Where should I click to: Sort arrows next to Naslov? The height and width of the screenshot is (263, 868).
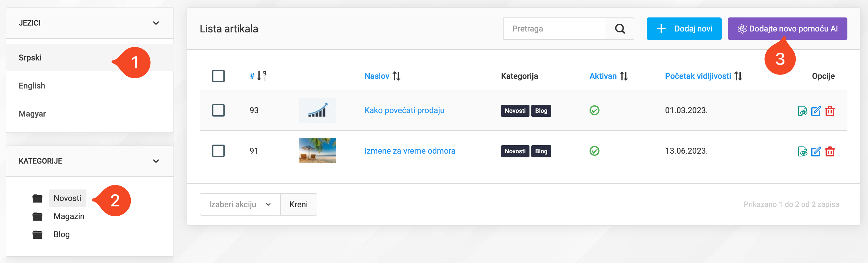pyautogui.click(x=397, y=76)
